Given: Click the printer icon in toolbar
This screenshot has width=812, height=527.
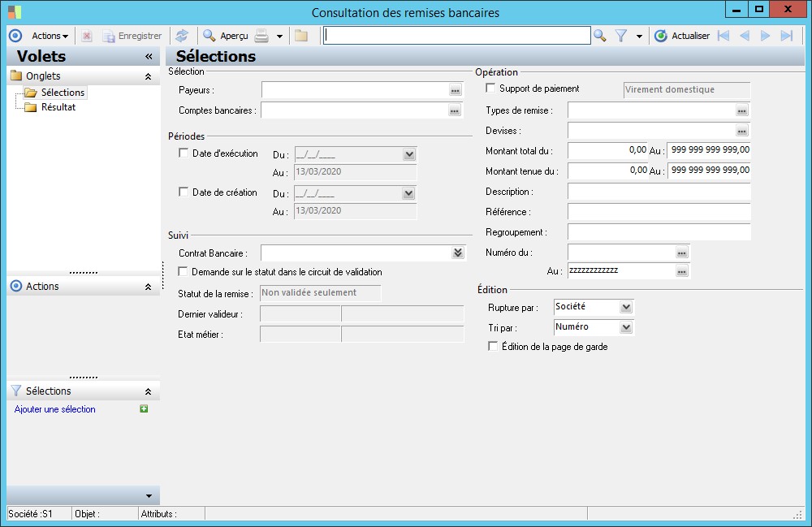Looking at the screenshot, I should (x=261, y=36).
